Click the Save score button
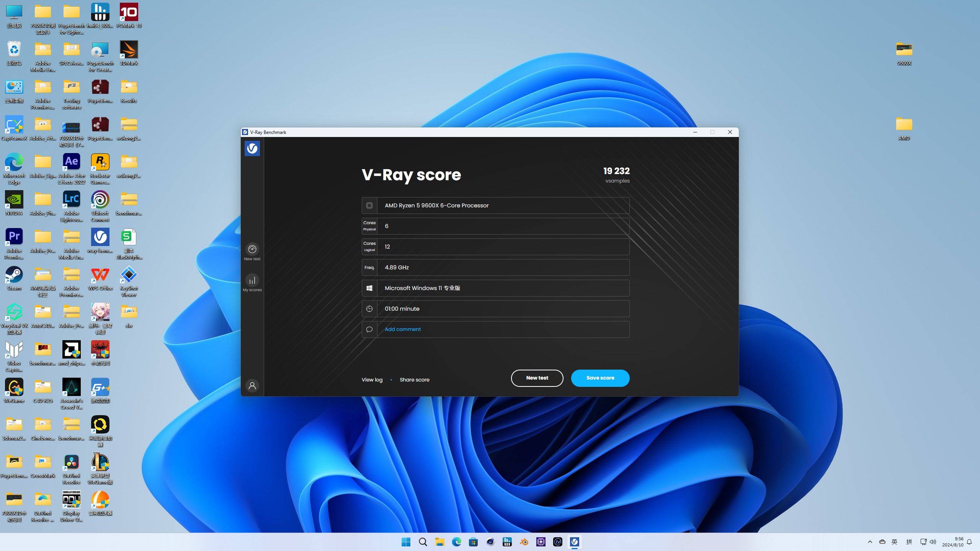This screenshot has width=980, height=551. (600, 378)
